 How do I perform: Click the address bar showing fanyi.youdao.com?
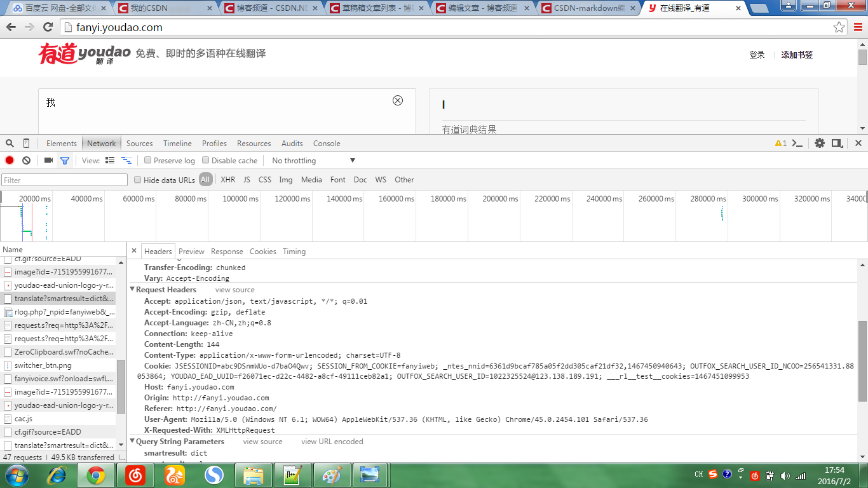[445, 27]
